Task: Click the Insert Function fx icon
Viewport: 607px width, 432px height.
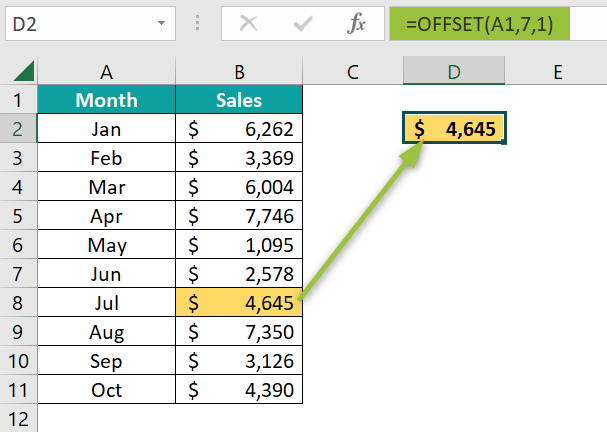Action: coord(356,24)
